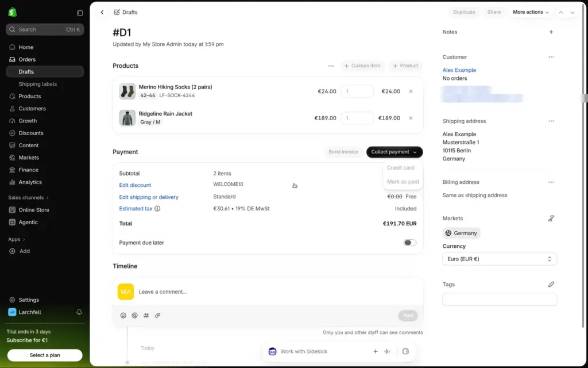Screen dimensions: 588x368
Task: Click the Merino Hiking Socks thumbnail
Action: pyautogui.click(x=127, y=91)
